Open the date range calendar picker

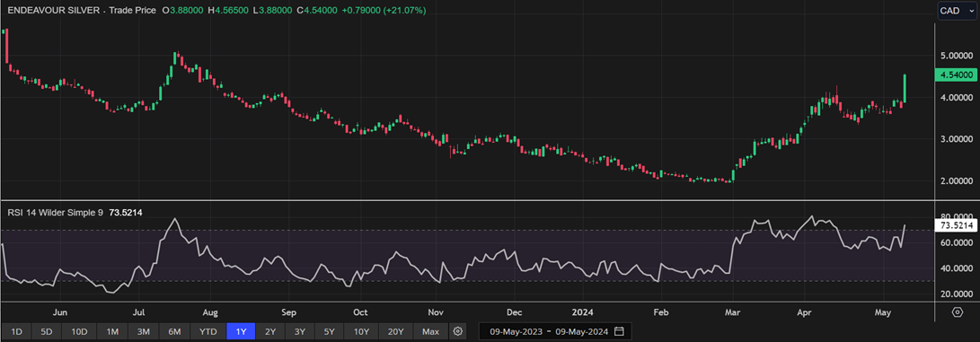[x=619, y=331]
